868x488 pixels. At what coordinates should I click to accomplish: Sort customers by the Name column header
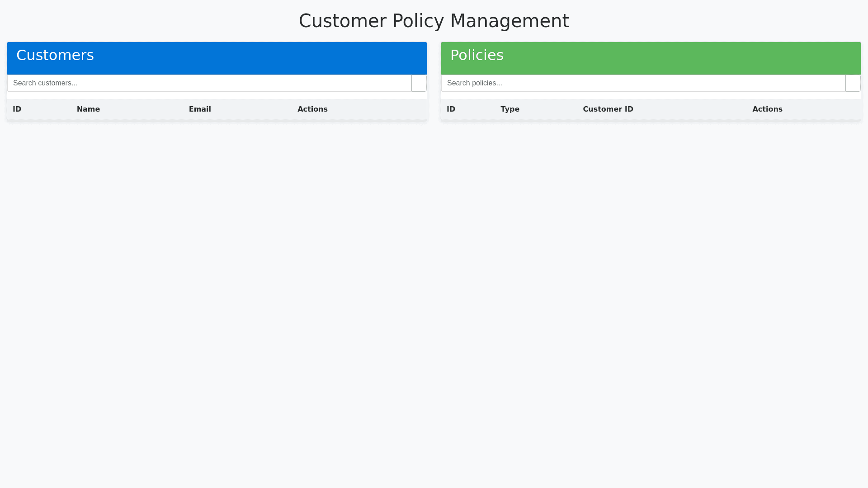pyautogui.click(x=88, y=109)
